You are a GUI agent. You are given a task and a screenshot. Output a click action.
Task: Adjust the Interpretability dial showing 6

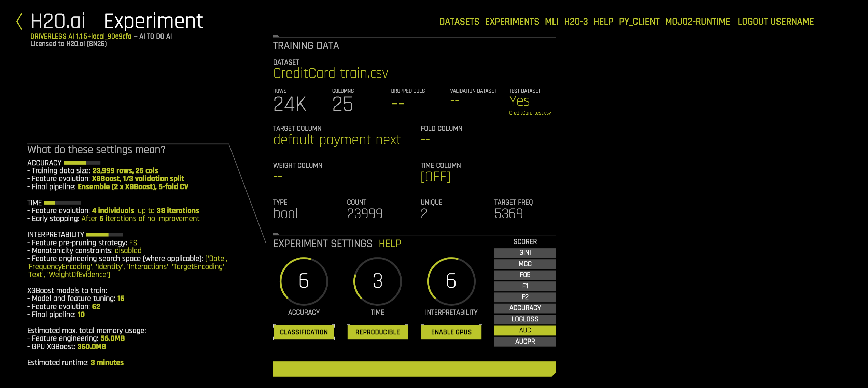pyautogui.click(x=451, y=281)
